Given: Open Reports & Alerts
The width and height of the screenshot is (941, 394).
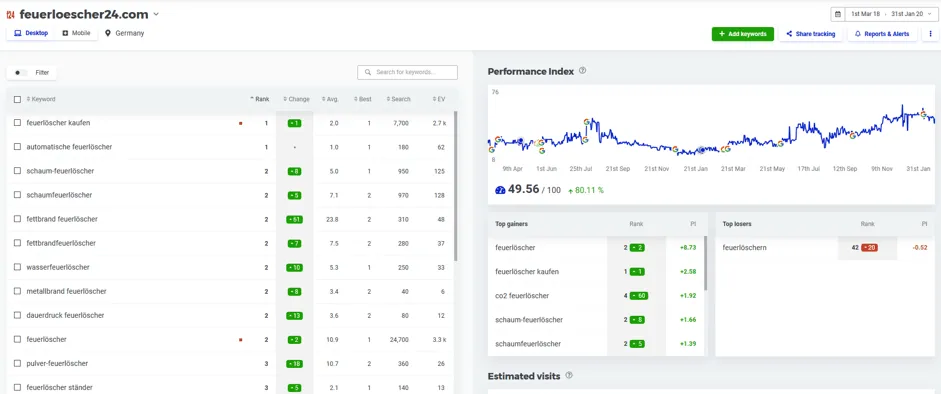Looking at the screenshot, I should tap(882, 34).
